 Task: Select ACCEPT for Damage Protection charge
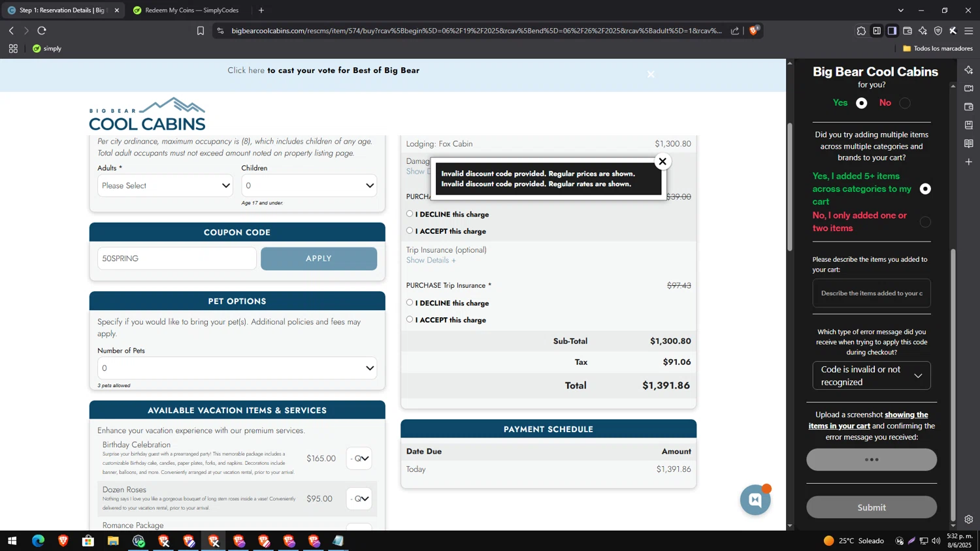[410, 230]
